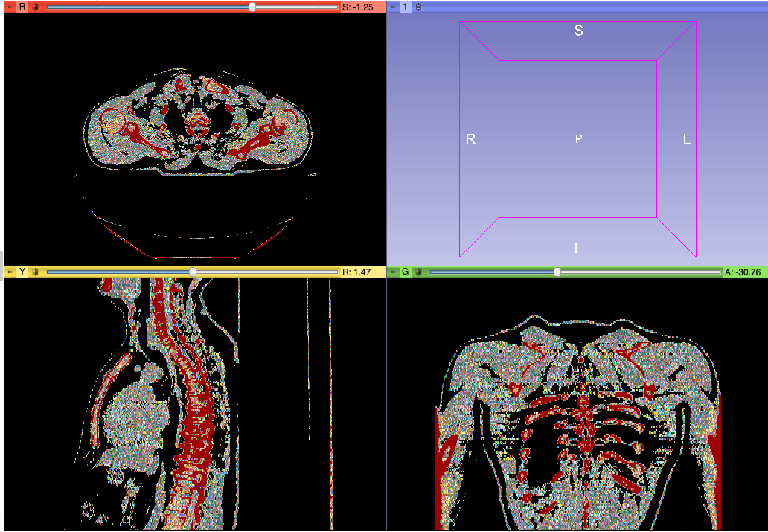The image size is (768, 532).
Task: Click the 1 label of the 3D view
Action: click(x=405, y=7)
